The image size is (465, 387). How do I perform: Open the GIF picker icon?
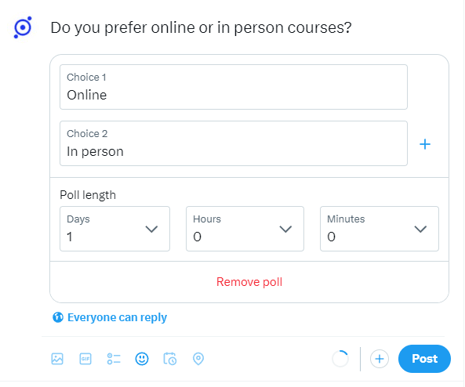[x=85, y=359]
